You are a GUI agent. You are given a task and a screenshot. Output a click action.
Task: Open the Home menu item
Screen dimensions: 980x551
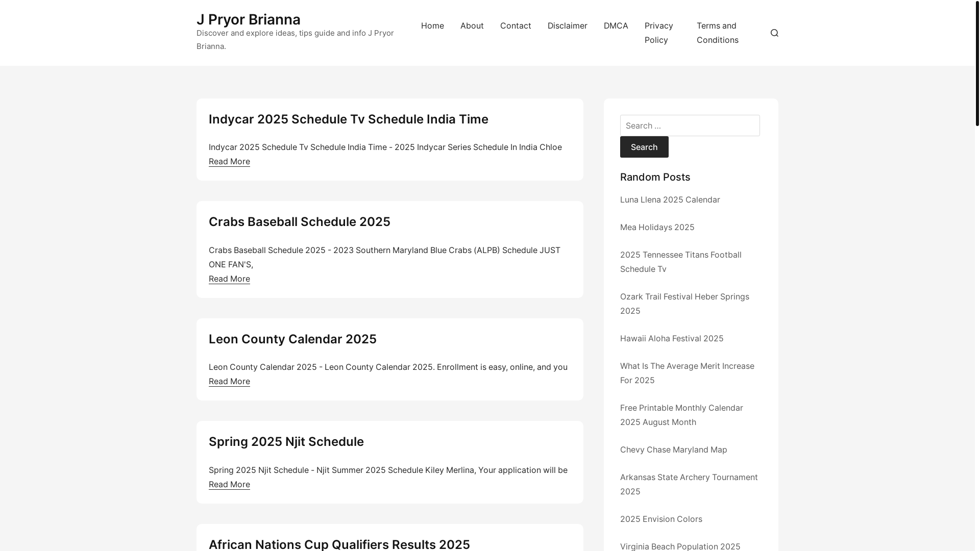point(432,26)
